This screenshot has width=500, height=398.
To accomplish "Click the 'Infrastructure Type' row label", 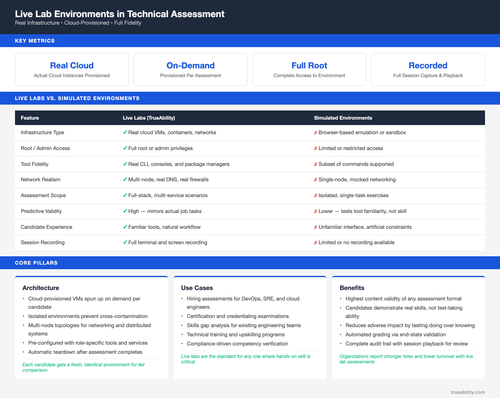I will (42, 133).
